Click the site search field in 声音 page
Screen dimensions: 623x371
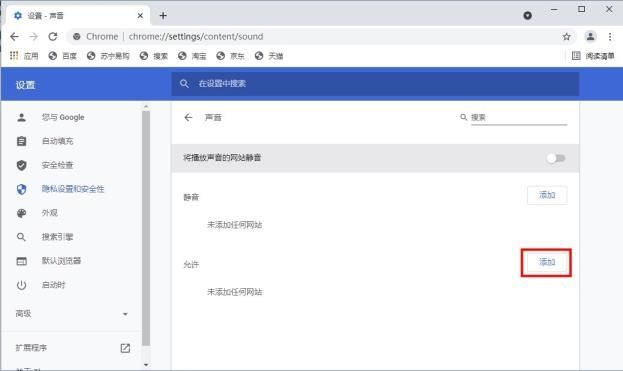(519, 118)
